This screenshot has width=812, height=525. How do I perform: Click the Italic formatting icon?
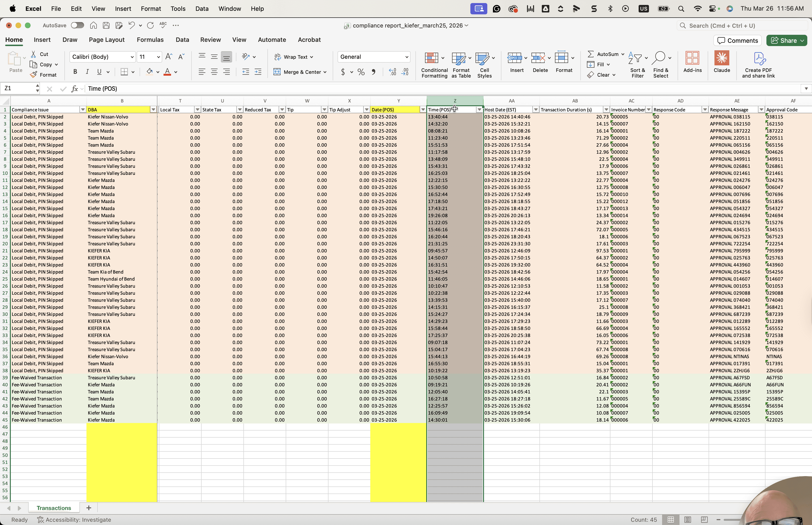coord(87,72)
